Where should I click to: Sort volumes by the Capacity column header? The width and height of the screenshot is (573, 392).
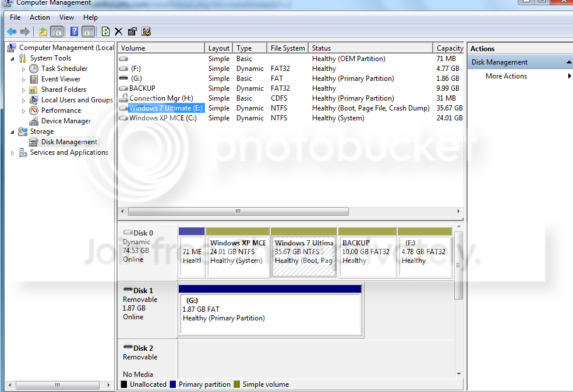pyautogui.click(x=448, y=48)
